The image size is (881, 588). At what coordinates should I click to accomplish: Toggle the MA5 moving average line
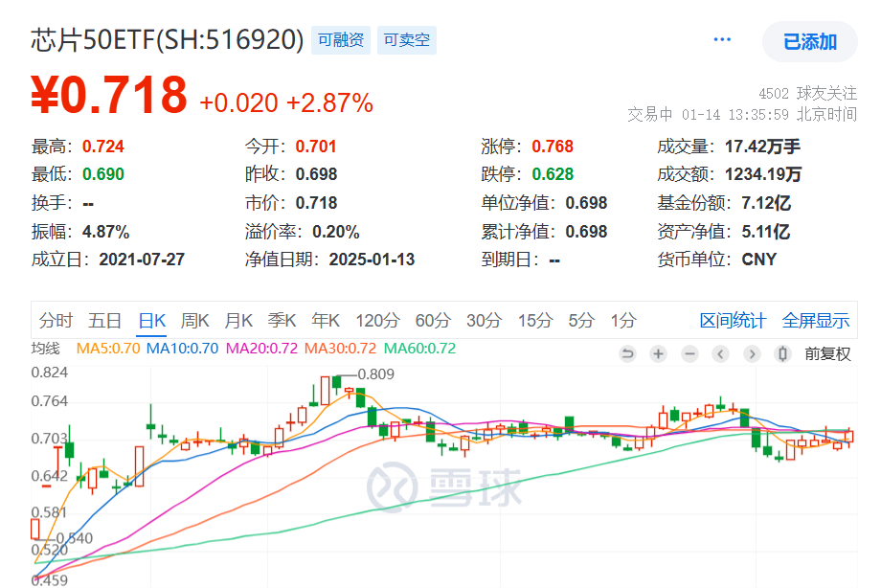(x=108, y=349)
